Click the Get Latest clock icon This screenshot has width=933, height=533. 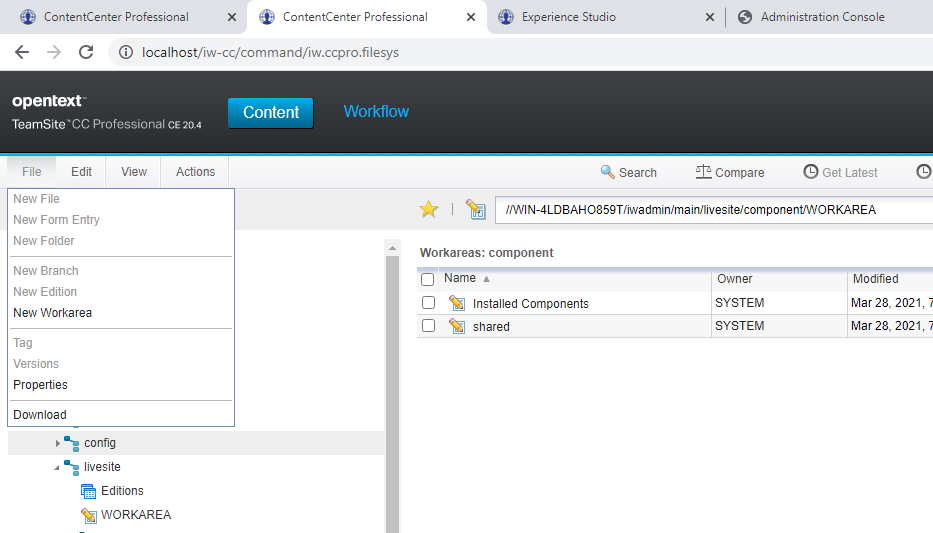[810, 172]
